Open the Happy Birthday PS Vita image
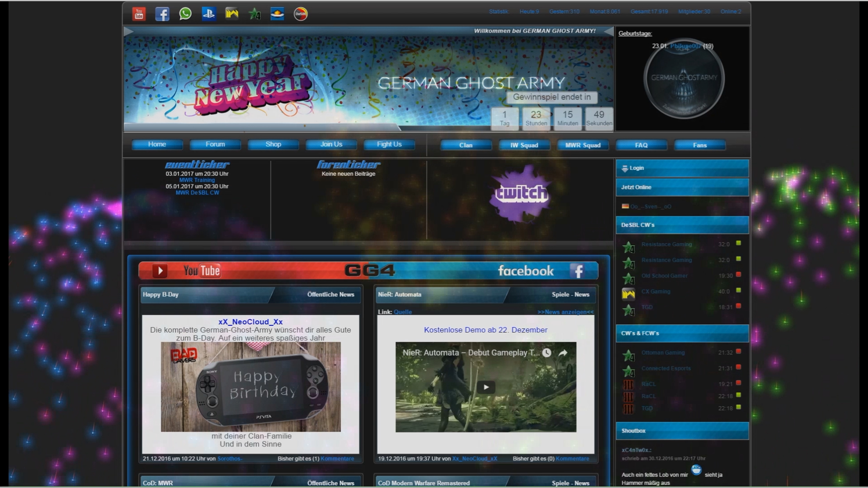The image size is (868, 488). click(251, 387)
